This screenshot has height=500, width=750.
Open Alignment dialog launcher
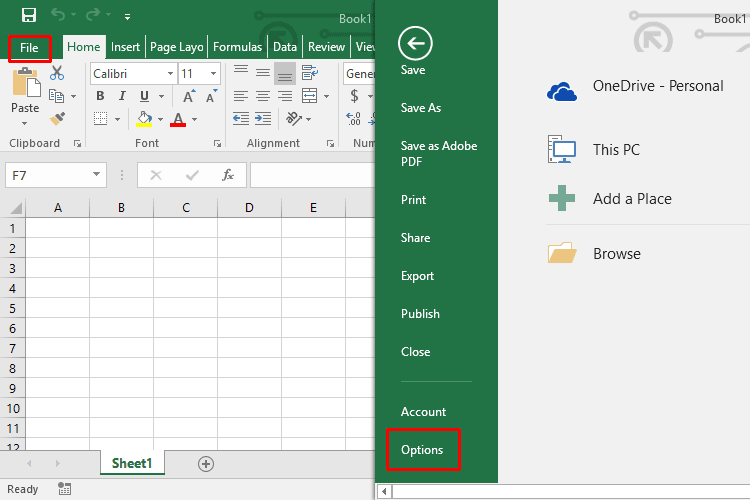[x=330, y=144]
